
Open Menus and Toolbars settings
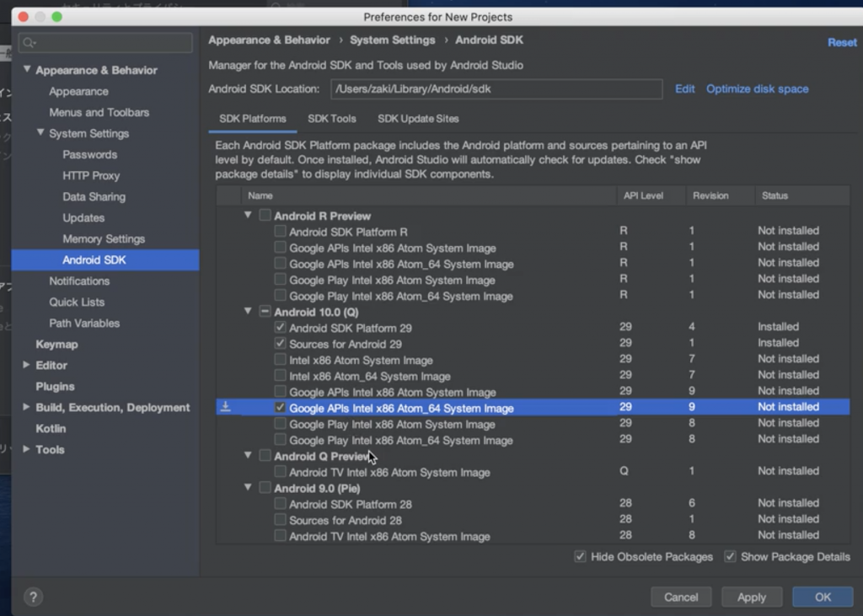99,112
